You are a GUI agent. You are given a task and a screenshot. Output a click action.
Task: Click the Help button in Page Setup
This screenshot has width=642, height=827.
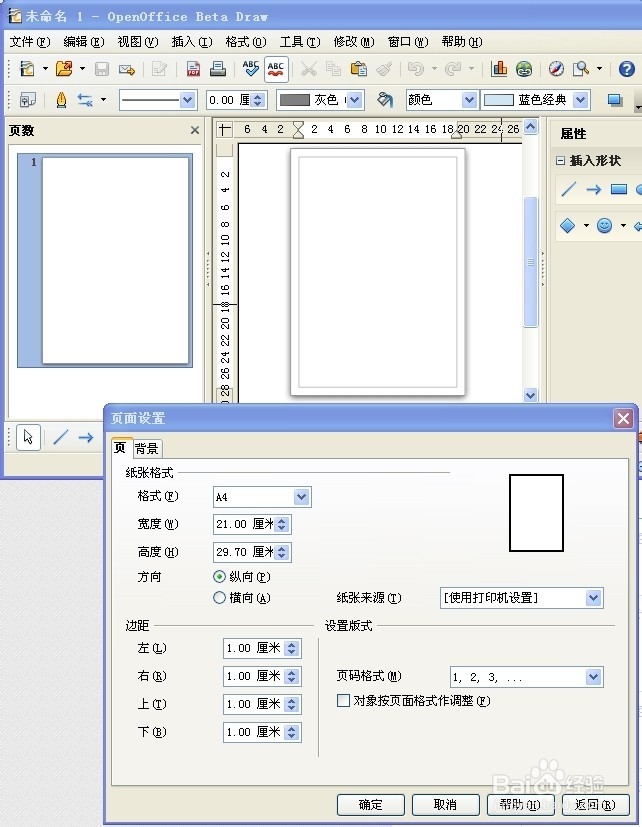click(x=520, y=804)
